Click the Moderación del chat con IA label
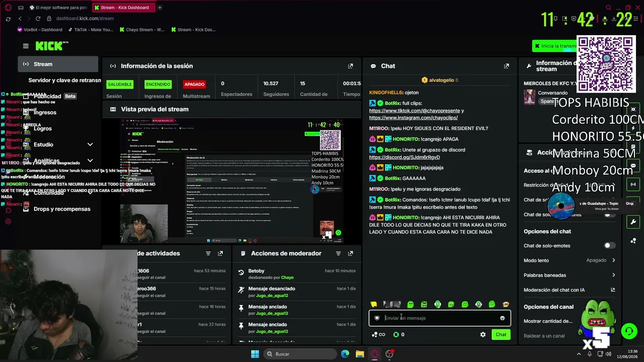 coord(554,290)
